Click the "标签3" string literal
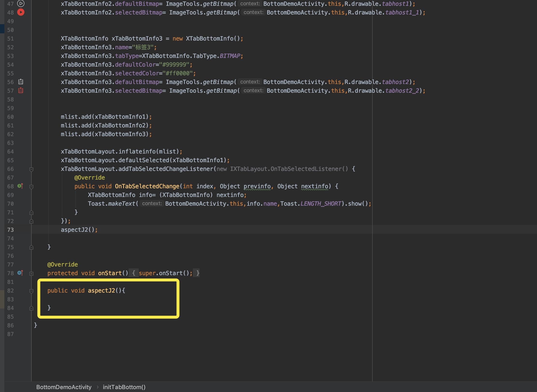 click(x=143, y=47)
